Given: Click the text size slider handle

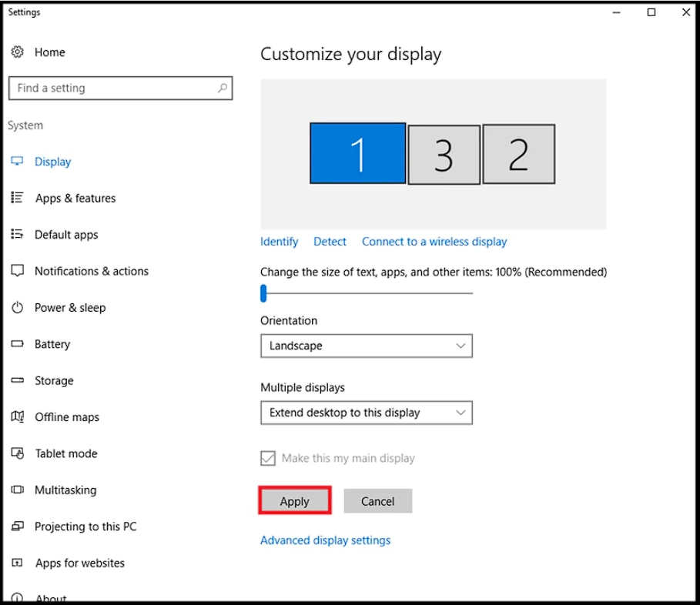Looking at the screenshot, I should point(263,293).
